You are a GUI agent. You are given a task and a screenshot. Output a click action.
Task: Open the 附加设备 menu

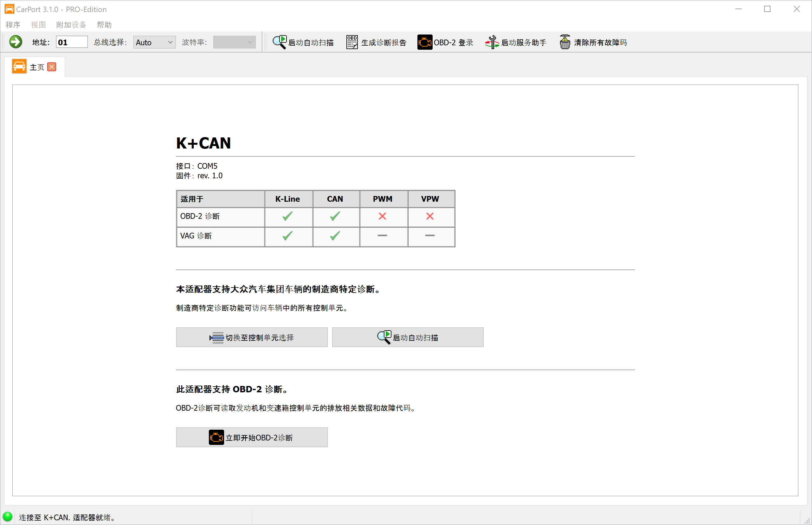71,25
